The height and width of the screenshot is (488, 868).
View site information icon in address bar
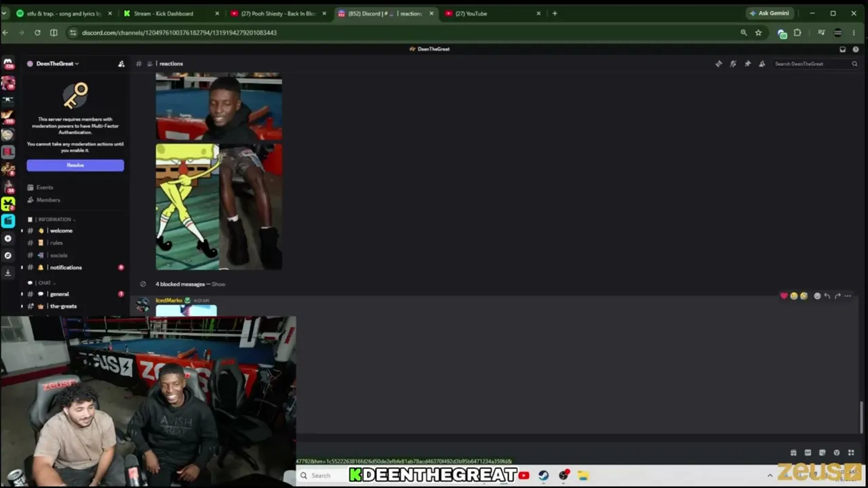pos(73,33)
